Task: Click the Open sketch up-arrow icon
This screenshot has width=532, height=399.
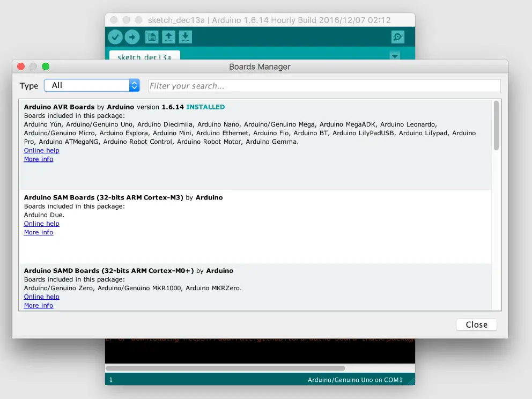Action: 168,37
